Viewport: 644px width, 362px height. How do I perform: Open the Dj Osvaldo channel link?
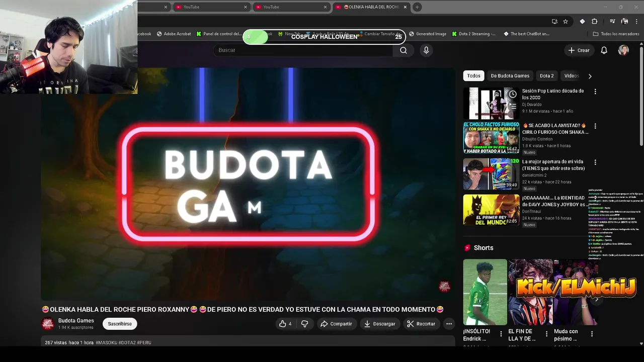pos(532,105)
